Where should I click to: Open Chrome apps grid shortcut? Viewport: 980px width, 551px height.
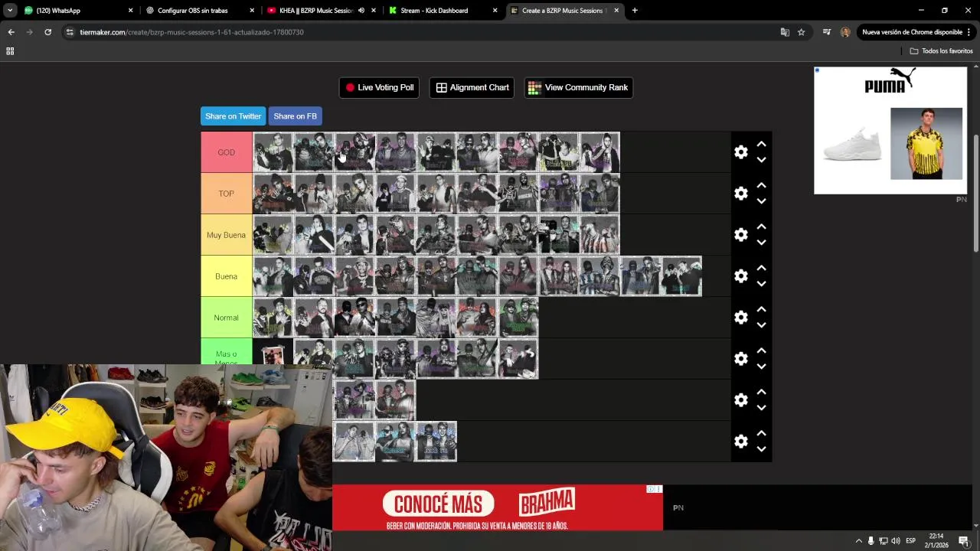coord(10,51)
